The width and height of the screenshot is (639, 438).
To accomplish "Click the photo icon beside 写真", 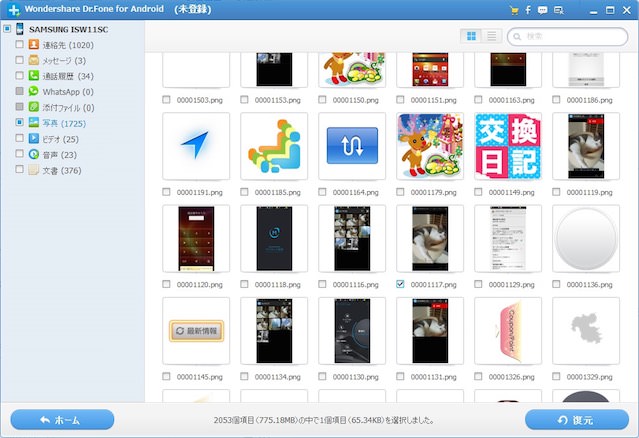I will [x=34, y=123].
